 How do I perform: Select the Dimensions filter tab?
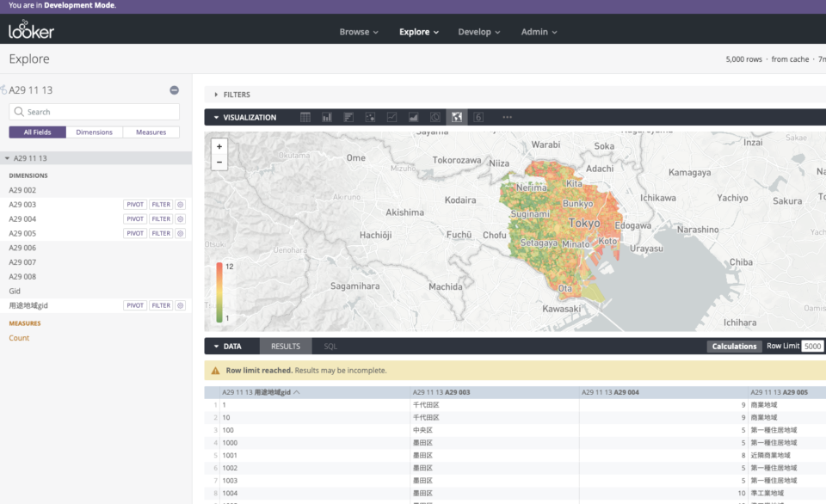(94, 132)
